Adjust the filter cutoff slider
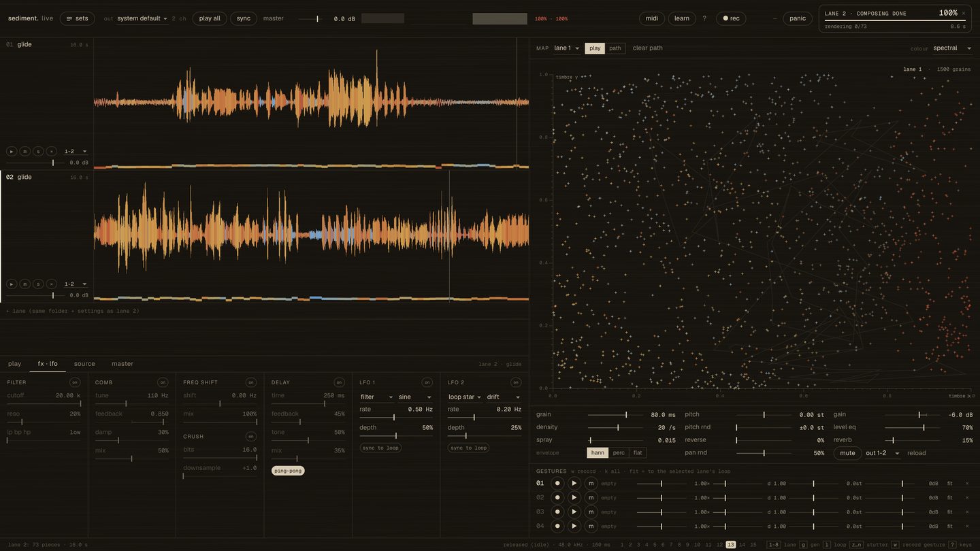Image resolution: width=980 pixels, height=551 pixels. point(44,404)
